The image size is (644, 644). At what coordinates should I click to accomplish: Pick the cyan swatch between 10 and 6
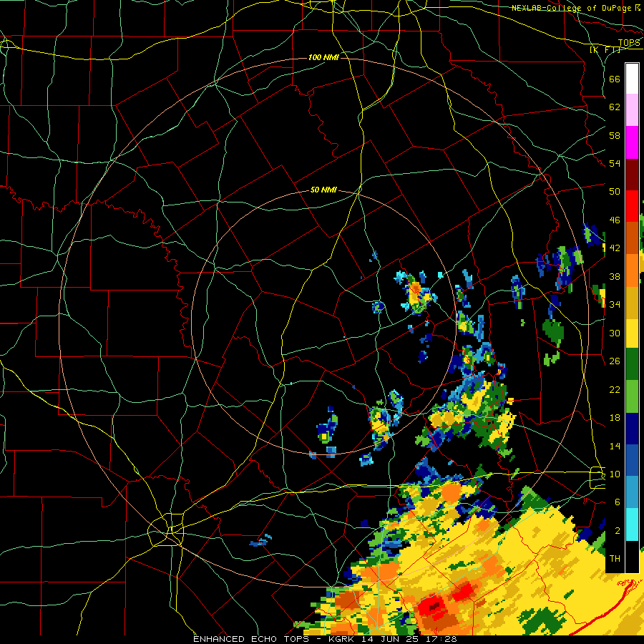[632, 524]
